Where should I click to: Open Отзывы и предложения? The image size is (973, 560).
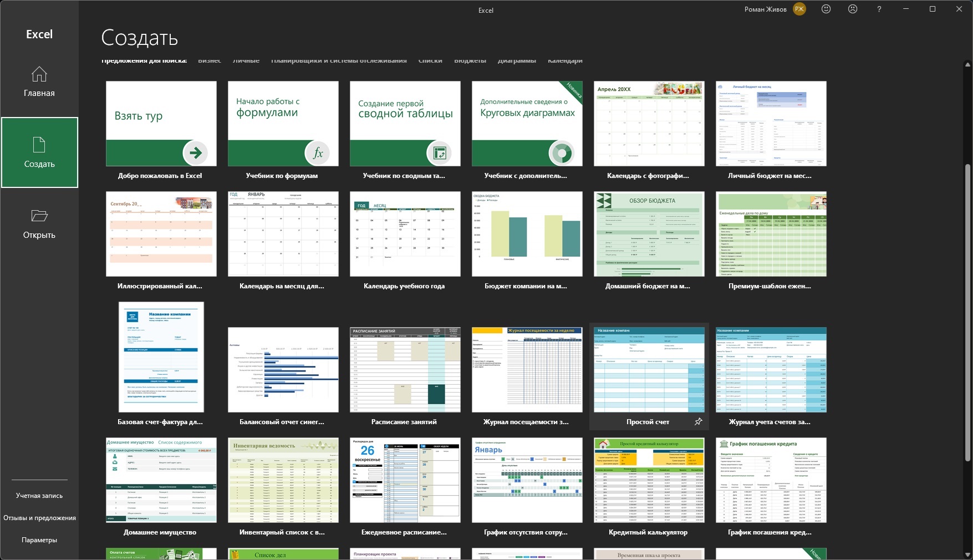tap(39, 518)
